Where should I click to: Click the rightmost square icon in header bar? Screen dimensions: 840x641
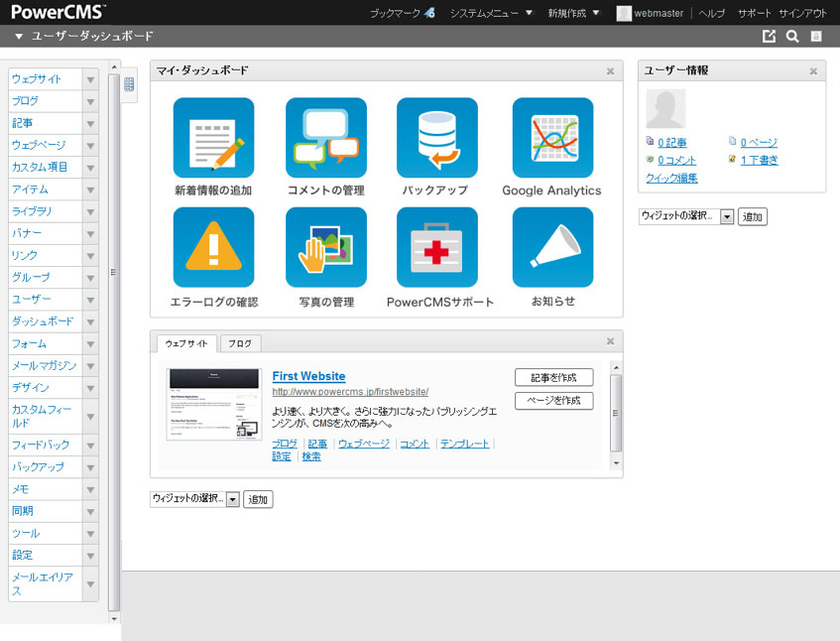[x=816, y=36]
